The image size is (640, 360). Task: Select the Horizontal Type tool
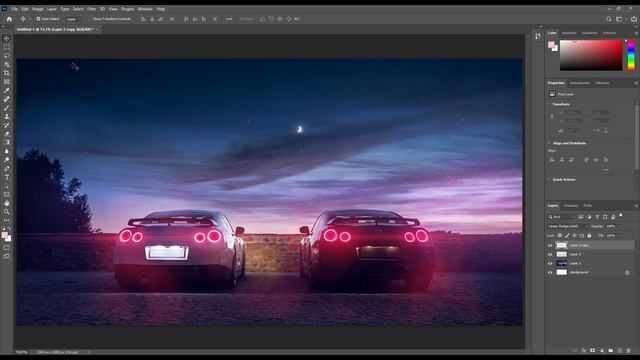point(7,177)
